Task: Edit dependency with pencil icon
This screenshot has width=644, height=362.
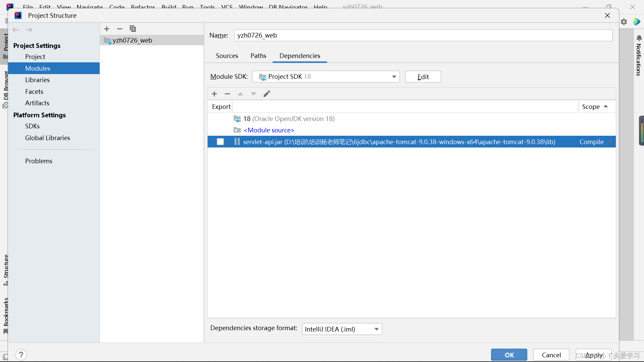Action: click(267, 94)
